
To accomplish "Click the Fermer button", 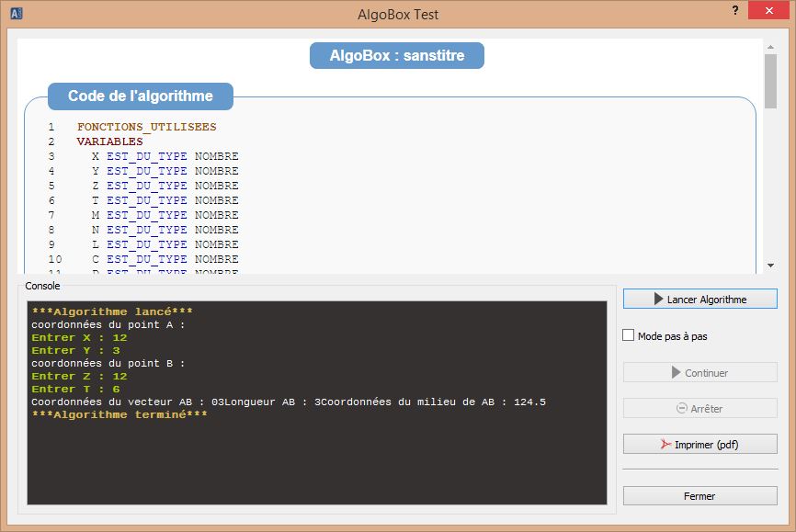I will [x=700, y=496].
